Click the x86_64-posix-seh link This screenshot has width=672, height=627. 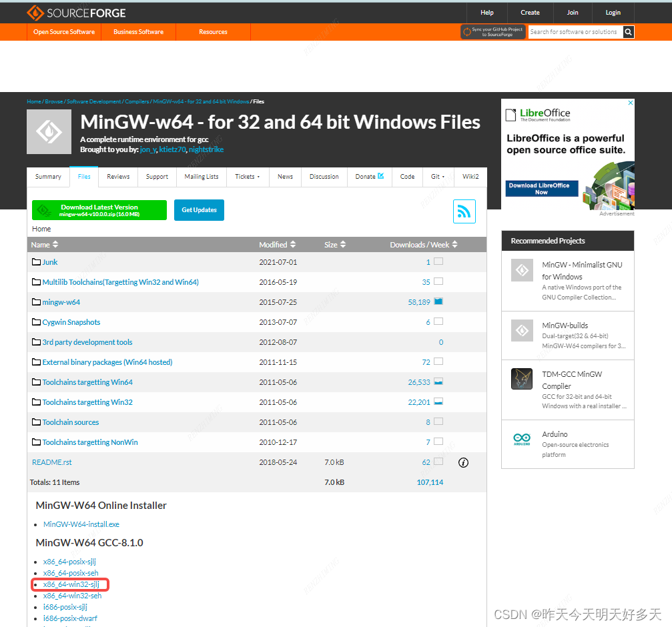[x=71, y=573]
